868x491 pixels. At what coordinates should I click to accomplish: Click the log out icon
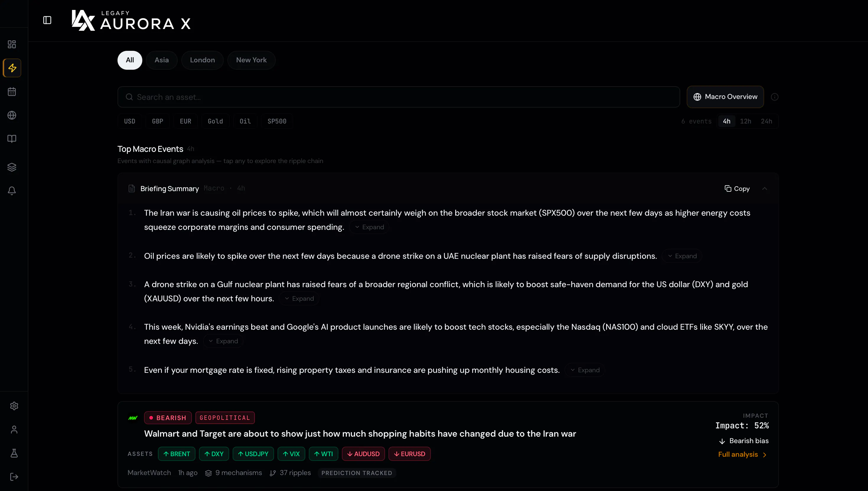14,477
